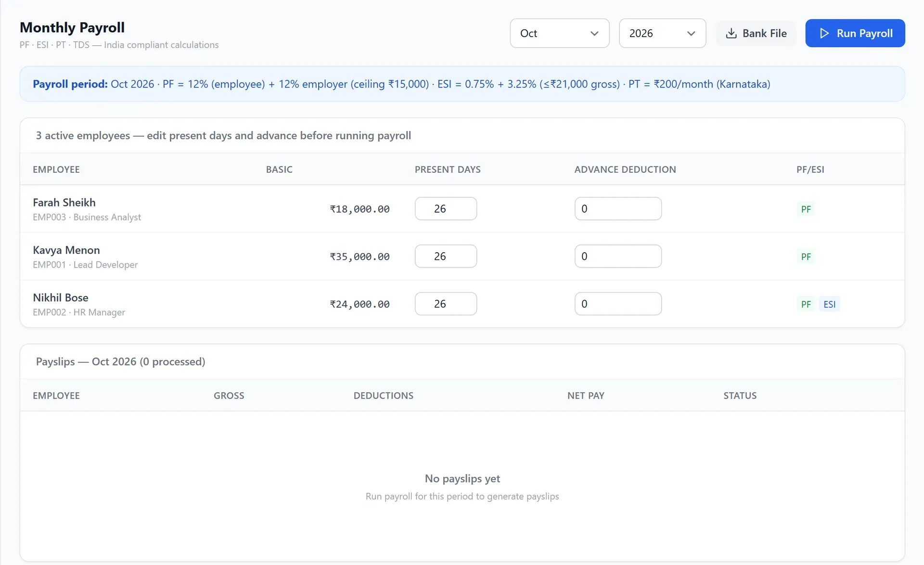924x565 pixels.
Task: Click the PF badge for Nikhil Bose
Action: click(806, 304)
